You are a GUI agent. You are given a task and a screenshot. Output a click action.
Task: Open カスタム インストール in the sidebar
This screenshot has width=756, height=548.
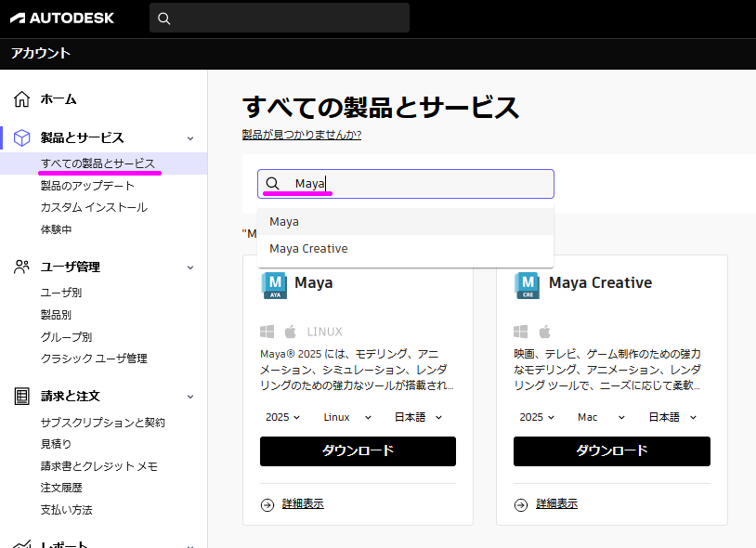pos(94,207)
